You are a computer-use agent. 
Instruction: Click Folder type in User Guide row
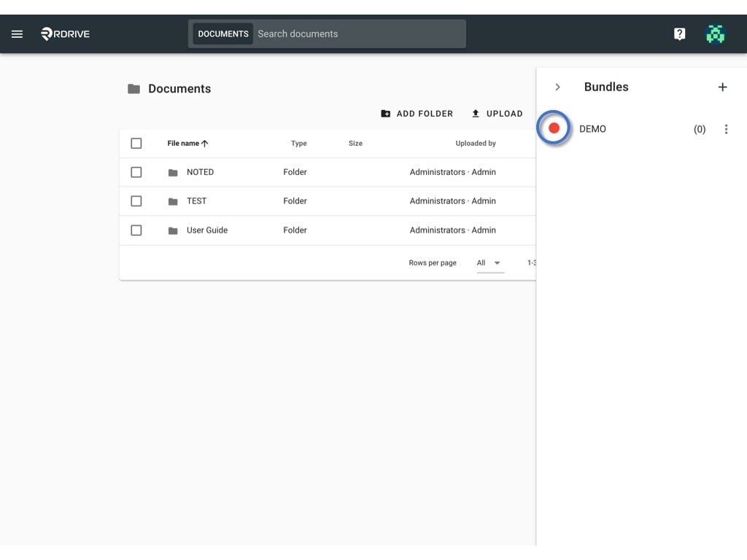(x=295, y=230)
